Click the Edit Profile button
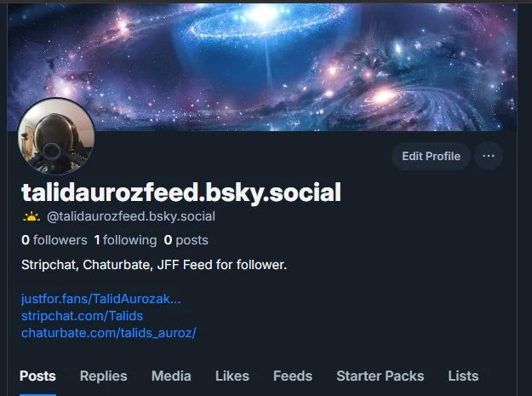Viewport: 532px width, 396px height. point(431,156)
